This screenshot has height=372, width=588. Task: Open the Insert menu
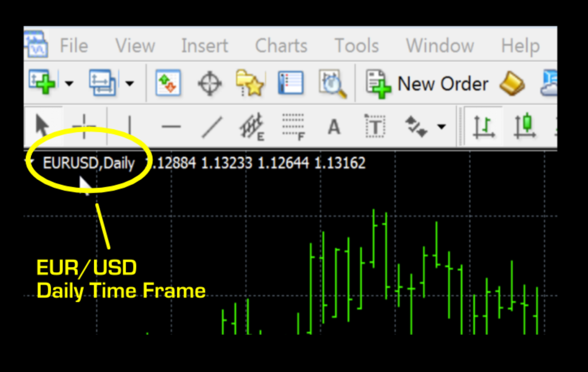[x=204, y=45]
